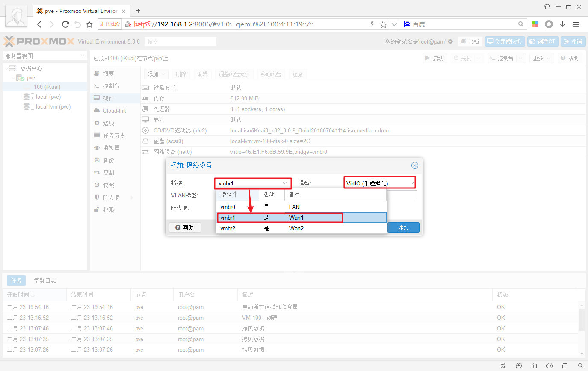
Task: Go back with the browser back arrow
Action: pyautogui.click(x=39, y=24)
